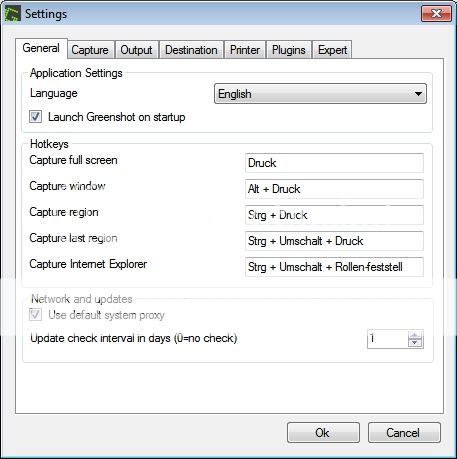Confirm settings with the Ok button

pyautogui.click(x=323, y=433)
